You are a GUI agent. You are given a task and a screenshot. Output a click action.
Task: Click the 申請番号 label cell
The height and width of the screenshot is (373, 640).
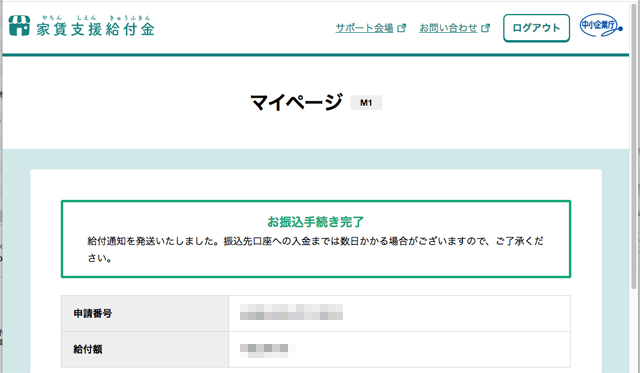pos(145,313)
